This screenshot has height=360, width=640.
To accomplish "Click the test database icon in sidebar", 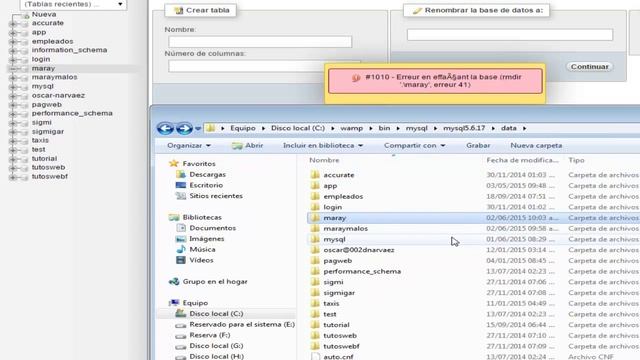I will (x=24, y=150).
